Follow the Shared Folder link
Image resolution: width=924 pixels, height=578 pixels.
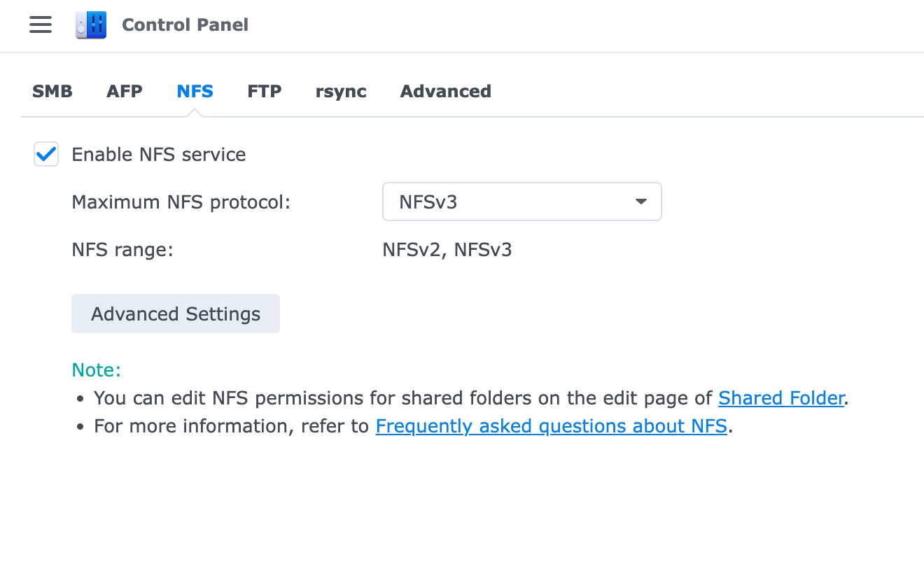pyautogui.click(x=781, y=398)
